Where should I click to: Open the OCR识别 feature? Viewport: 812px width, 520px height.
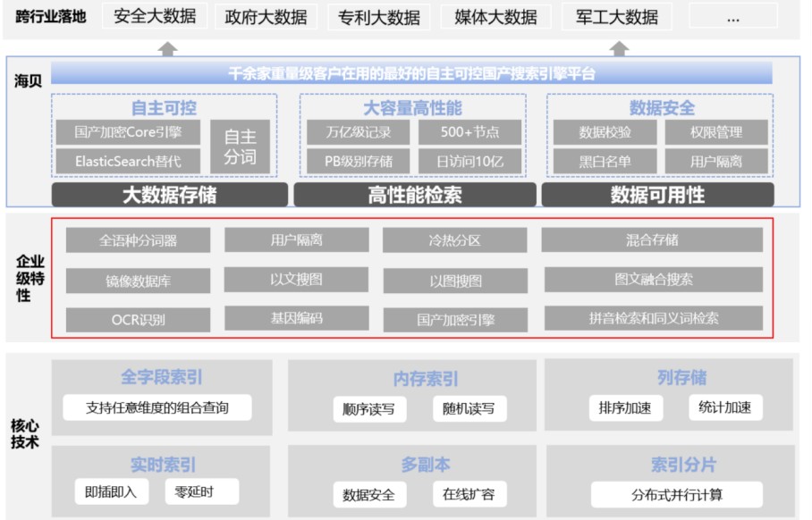pos(138,319)
